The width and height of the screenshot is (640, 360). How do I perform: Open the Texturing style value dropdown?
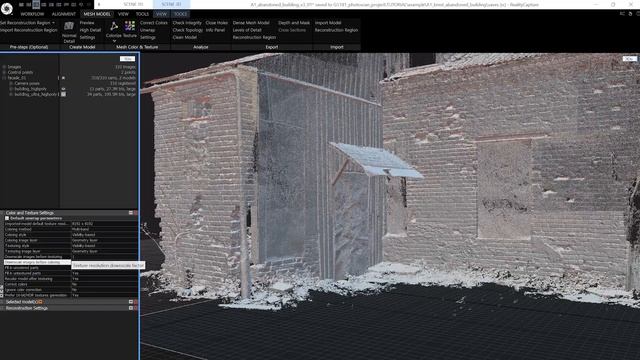pos(104,246)
